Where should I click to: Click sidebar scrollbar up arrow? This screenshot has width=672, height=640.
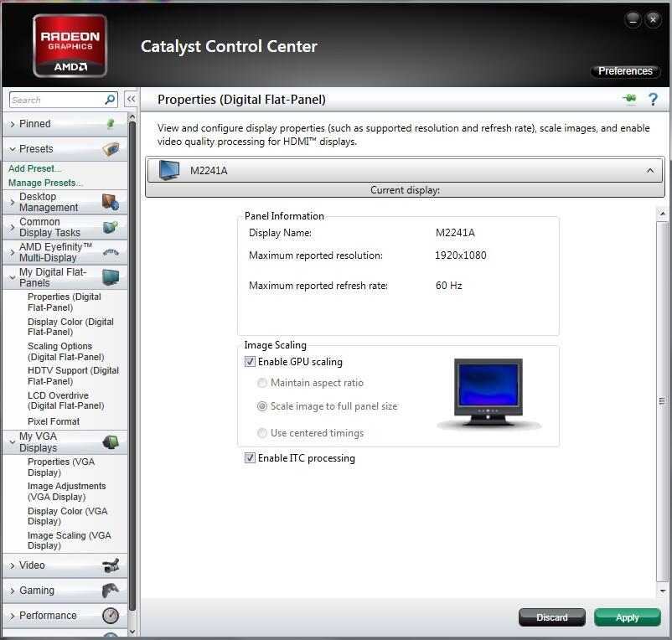pos(132,117)
